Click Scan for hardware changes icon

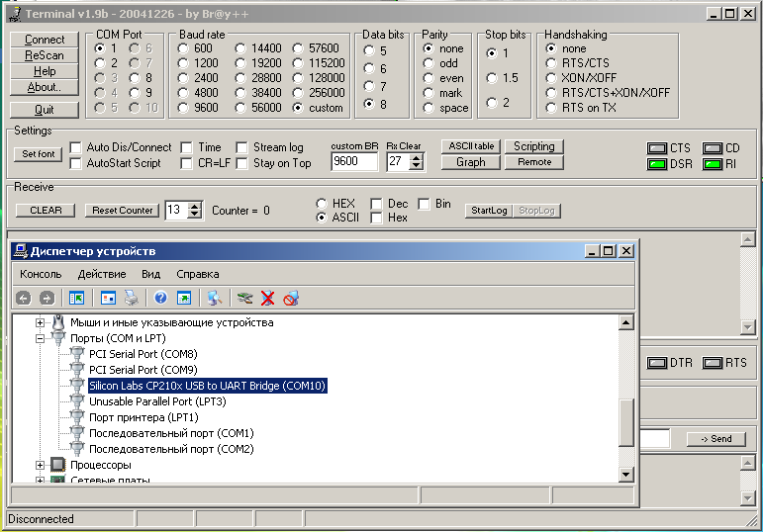coord(214,298)
